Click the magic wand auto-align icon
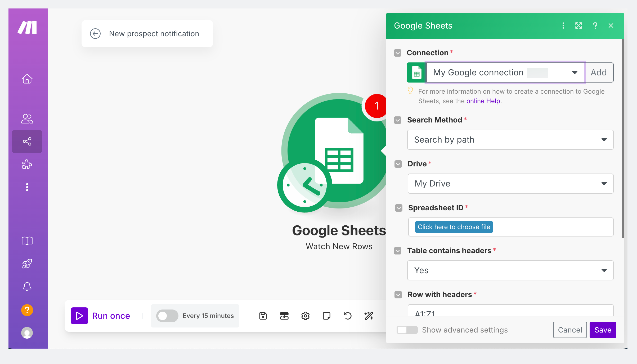 coord(369,316)
